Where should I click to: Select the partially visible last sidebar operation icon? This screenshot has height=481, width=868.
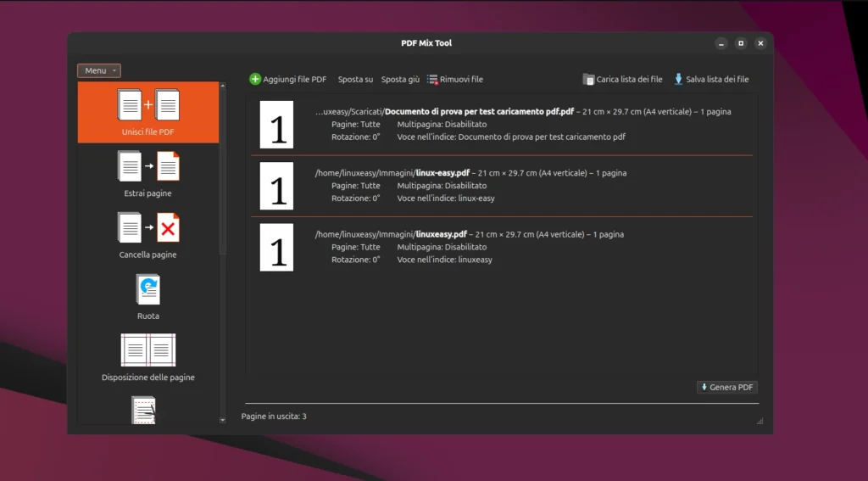(x=144, y=410)
